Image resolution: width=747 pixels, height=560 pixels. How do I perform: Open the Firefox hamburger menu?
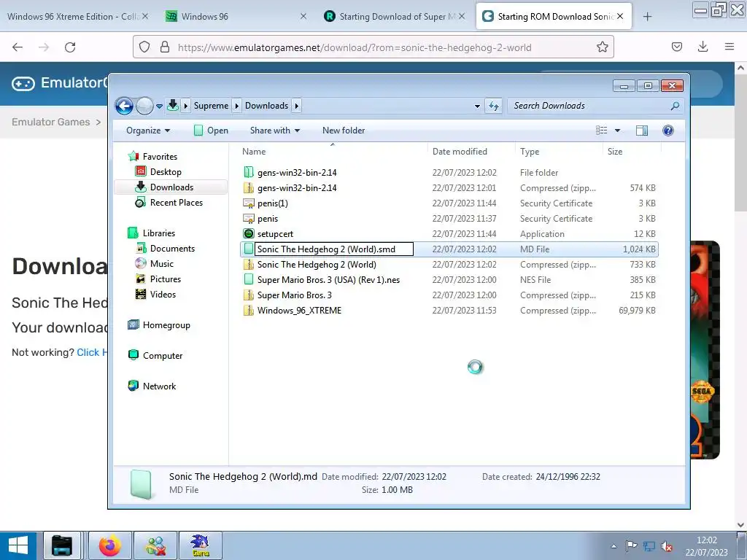point(729,47)
